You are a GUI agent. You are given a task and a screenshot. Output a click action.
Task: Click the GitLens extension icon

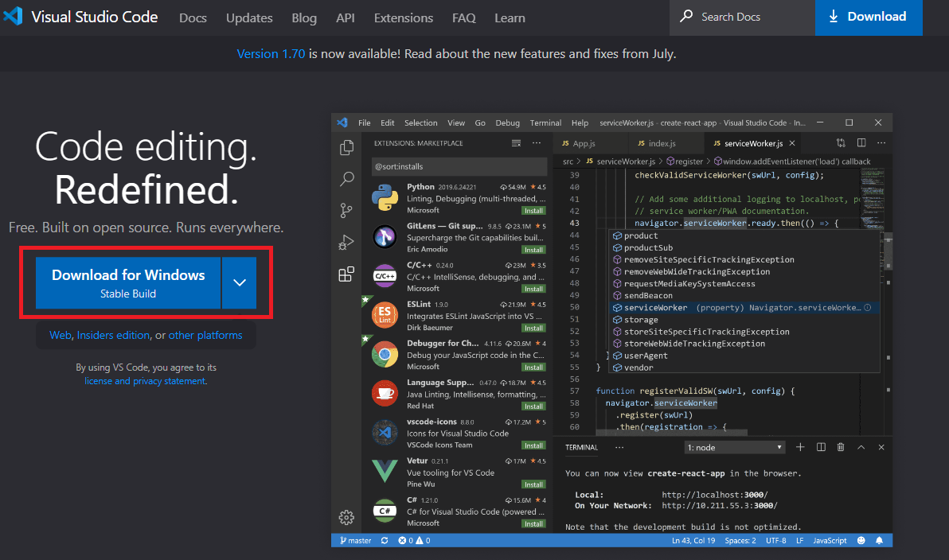pyautogui.click(x=385, y=236)
